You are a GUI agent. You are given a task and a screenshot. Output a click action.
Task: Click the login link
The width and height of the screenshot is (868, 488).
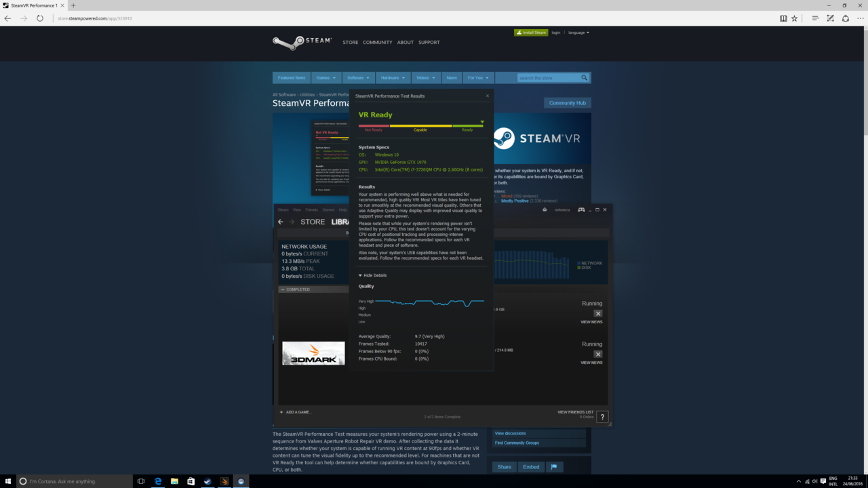[x=555, y=33]
